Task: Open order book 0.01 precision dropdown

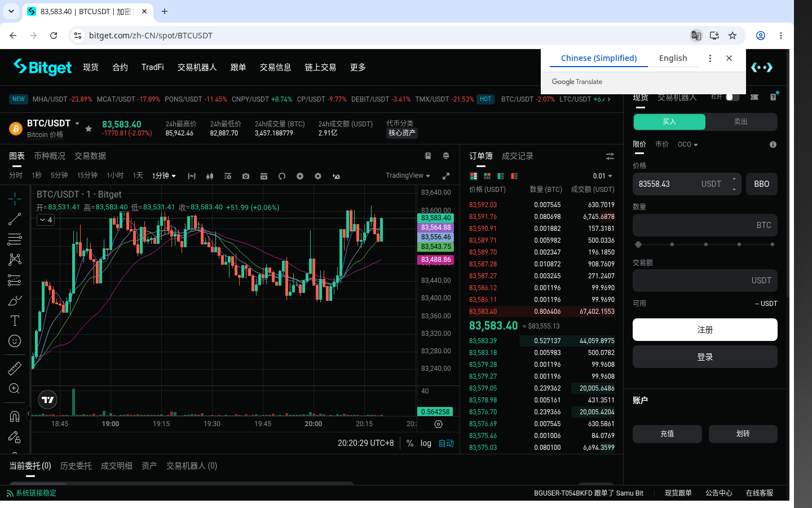Action: pyautogui.click(x=602, y=176)
